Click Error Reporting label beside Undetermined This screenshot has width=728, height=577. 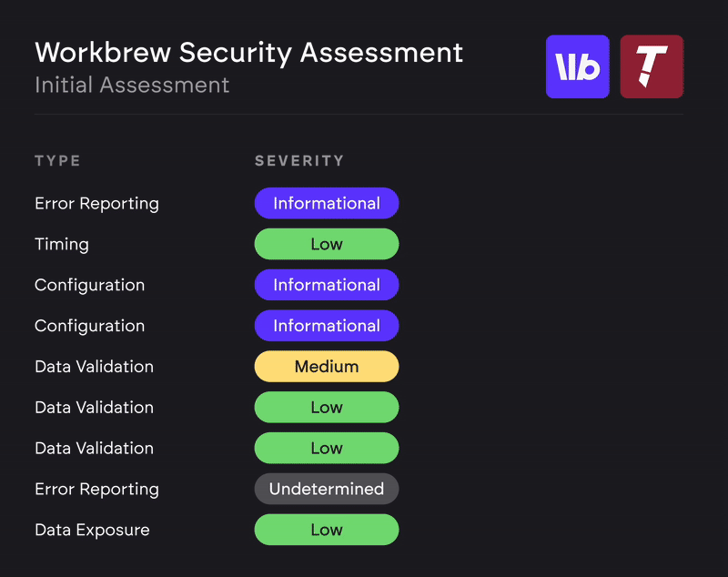[x=96, y=489]
